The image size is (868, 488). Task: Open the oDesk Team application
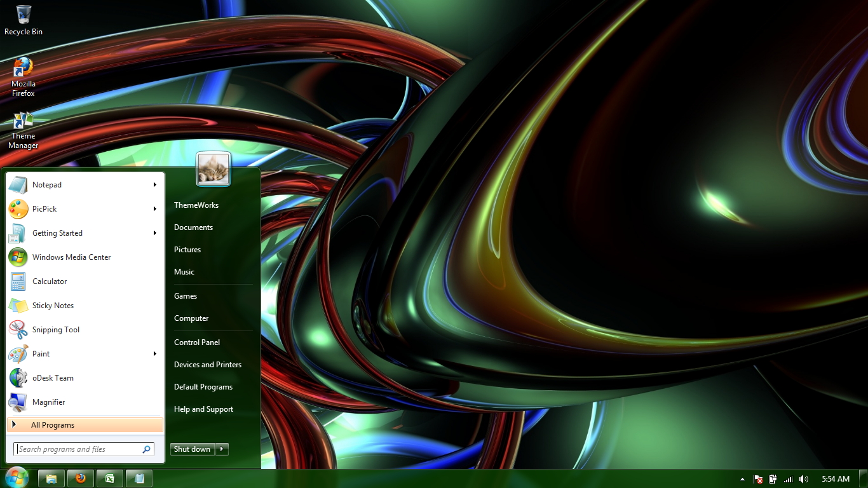53,377
